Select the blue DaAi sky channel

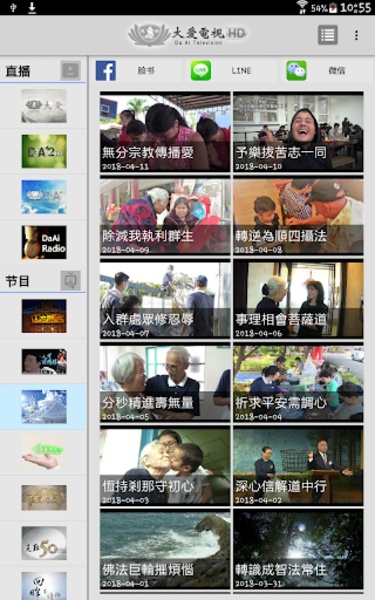(44, 197)
